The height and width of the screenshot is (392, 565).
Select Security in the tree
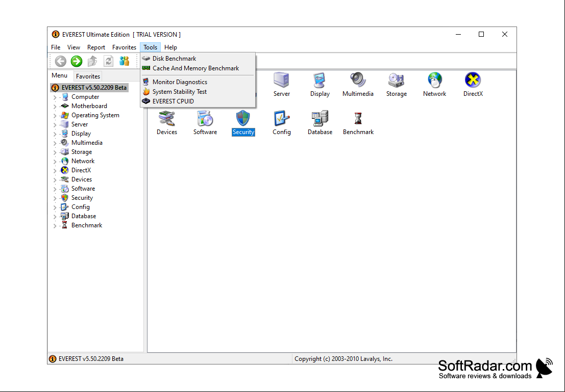82,198
